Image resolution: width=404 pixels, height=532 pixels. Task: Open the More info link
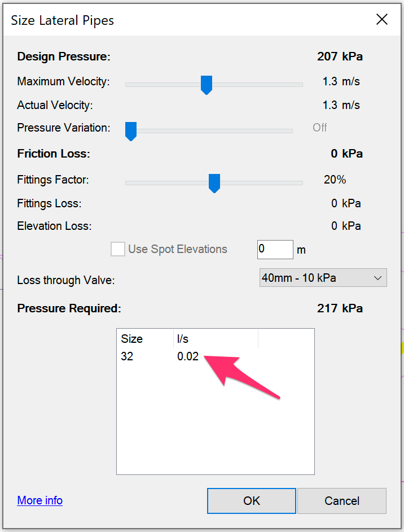(39, 500)
